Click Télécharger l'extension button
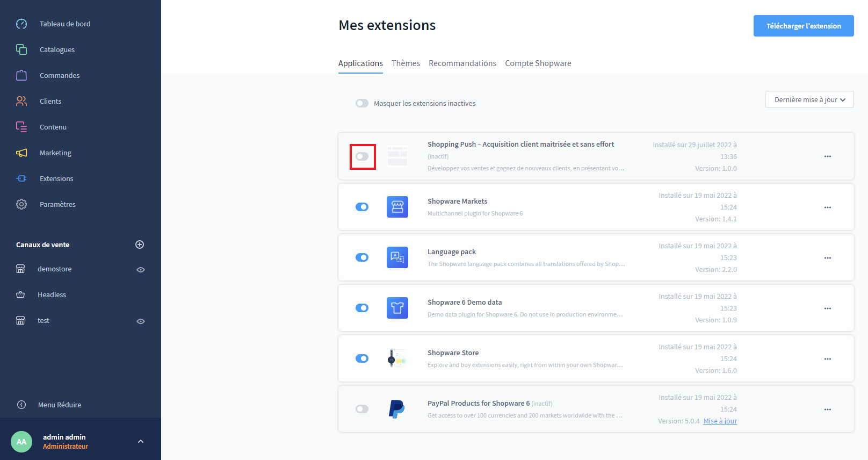The image size is (868, 460). pos(804,26)
